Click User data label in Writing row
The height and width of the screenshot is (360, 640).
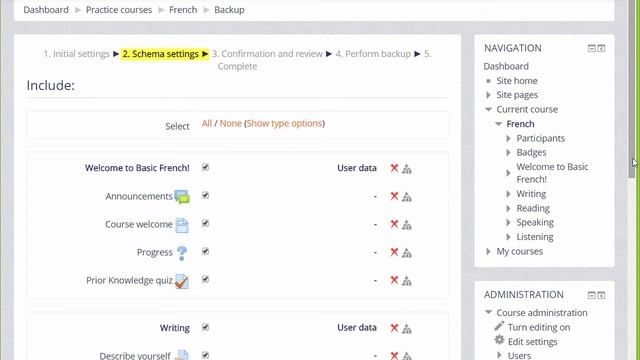(357, 327)
